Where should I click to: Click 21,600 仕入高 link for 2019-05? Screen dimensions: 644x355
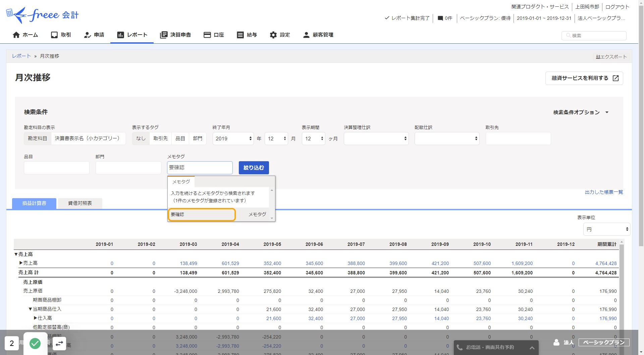[274, 319]
